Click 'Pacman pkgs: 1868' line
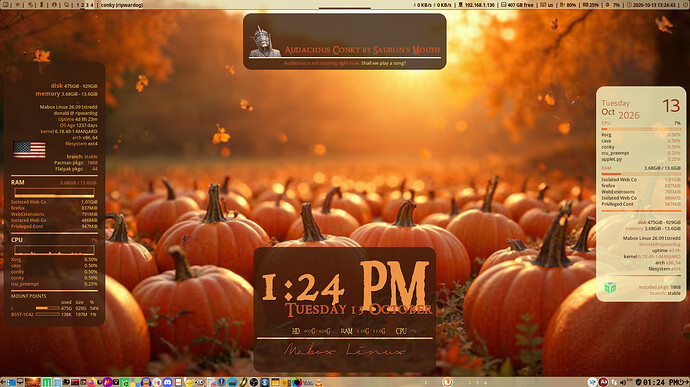This screenshot has width=690, height=387. pyautogui.click(x=76, y=163)
